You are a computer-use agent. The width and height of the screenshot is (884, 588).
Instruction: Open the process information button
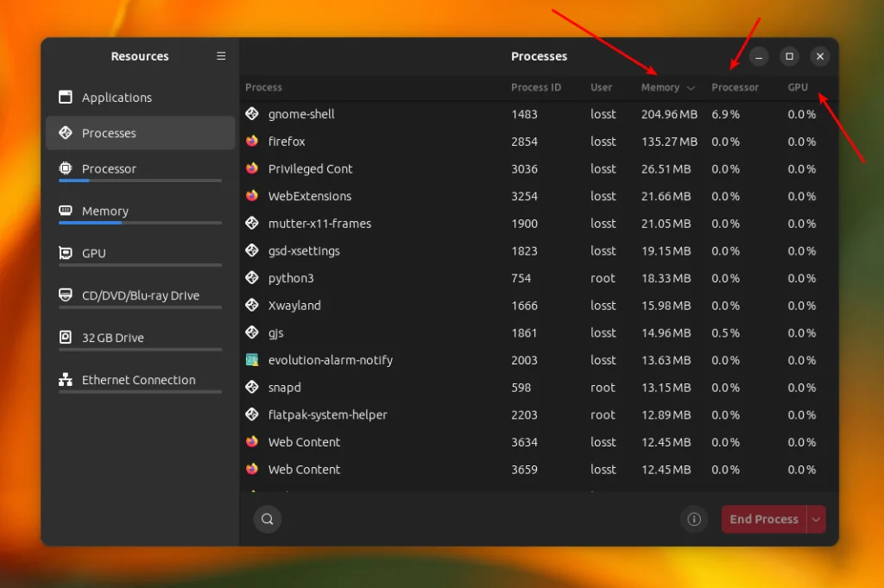pyautogui.click(x=694, y=519)
